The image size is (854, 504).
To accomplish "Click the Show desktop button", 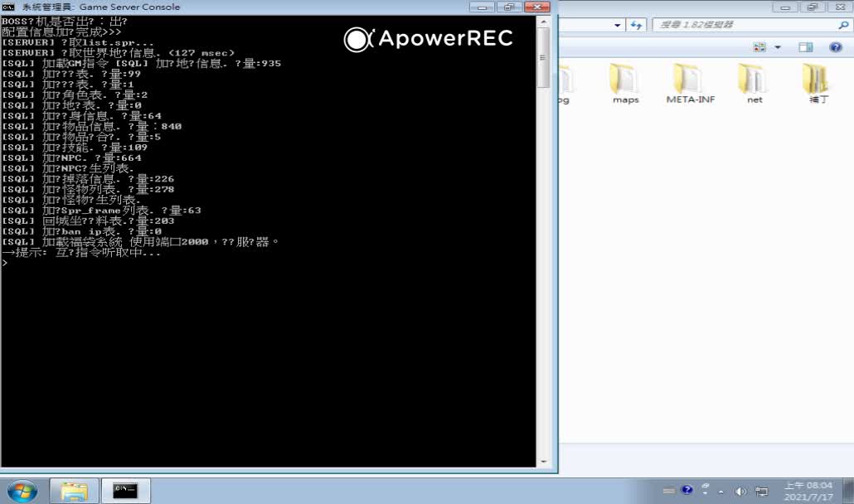I will [848, 491].
